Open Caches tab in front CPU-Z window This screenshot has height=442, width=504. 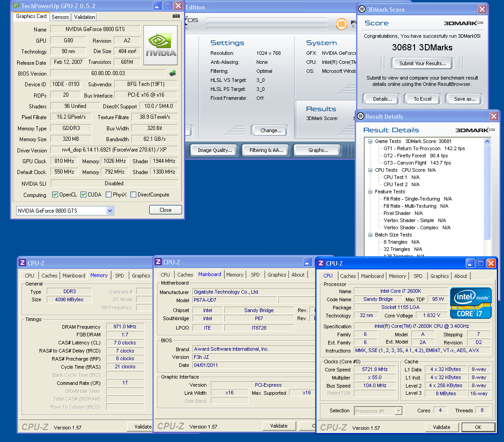(348, 276)
